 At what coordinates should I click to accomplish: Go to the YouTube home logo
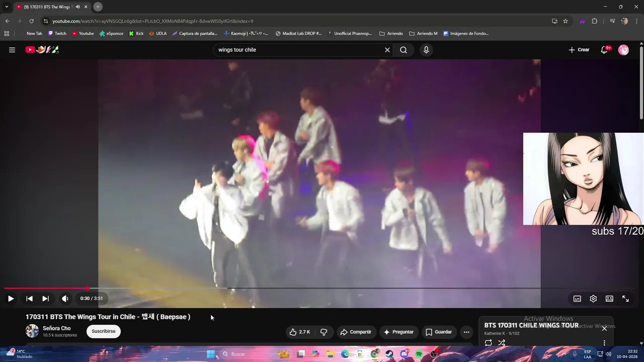(x=42, y=50)
